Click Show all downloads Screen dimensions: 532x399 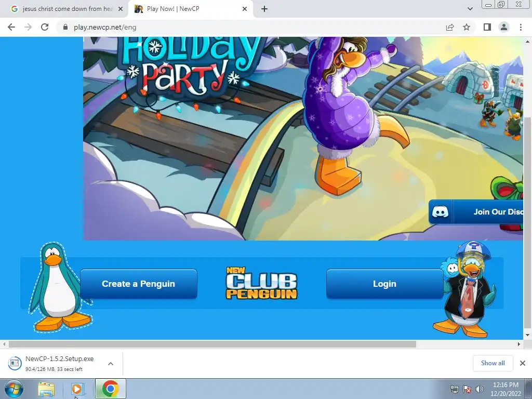click(x=493, y=363)
